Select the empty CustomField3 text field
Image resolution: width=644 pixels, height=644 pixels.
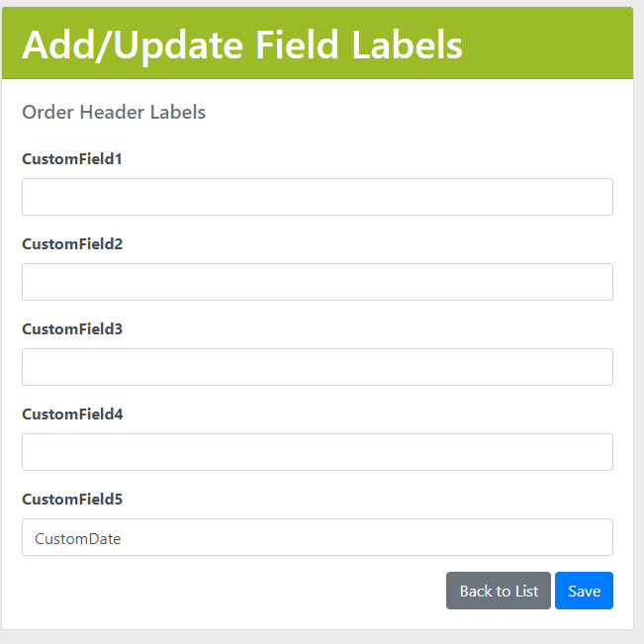tap(317, 367)
